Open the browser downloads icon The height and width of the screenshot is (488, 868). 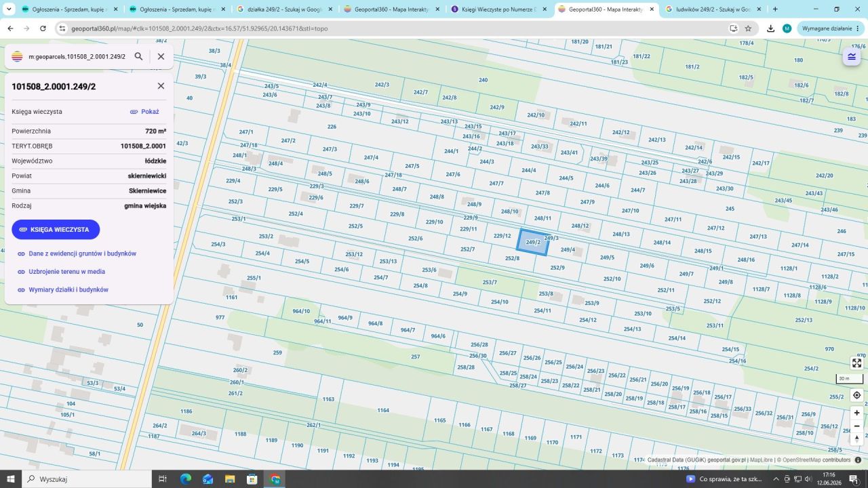(770, 28)
